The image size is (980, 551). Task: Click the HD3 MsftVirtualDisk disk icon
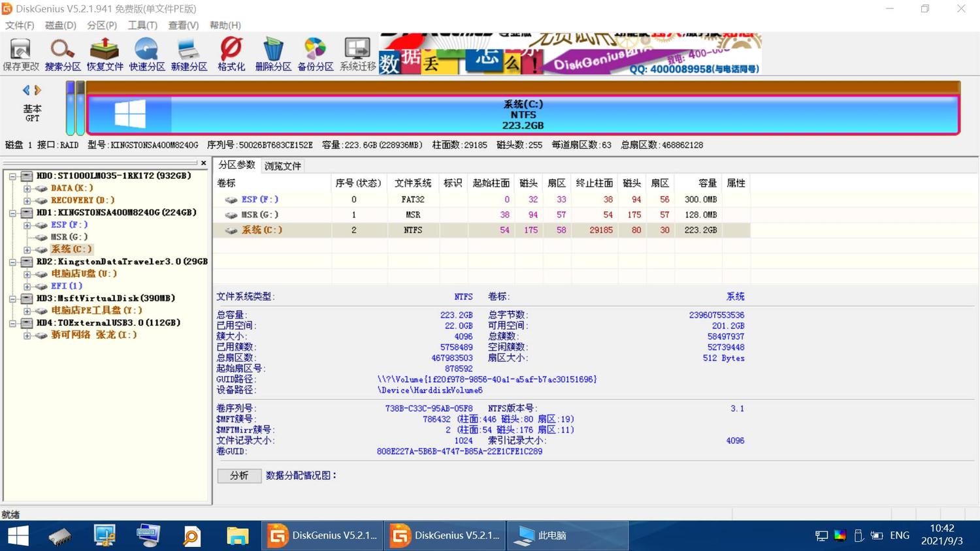point(27,298)
